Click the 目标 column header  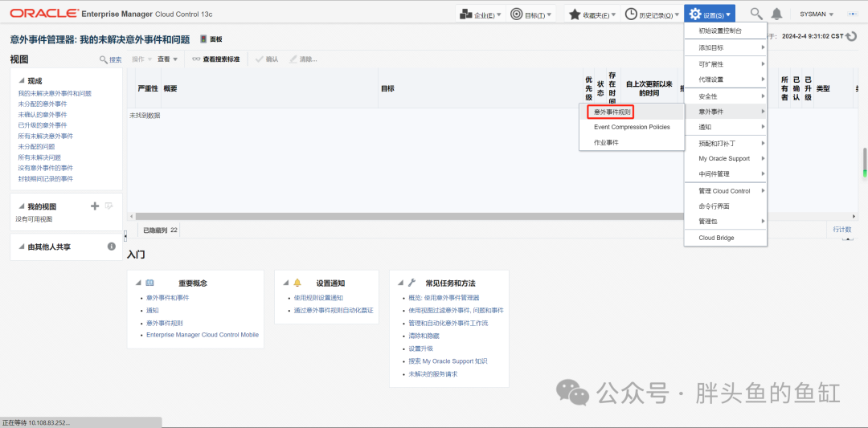point(387,88)
